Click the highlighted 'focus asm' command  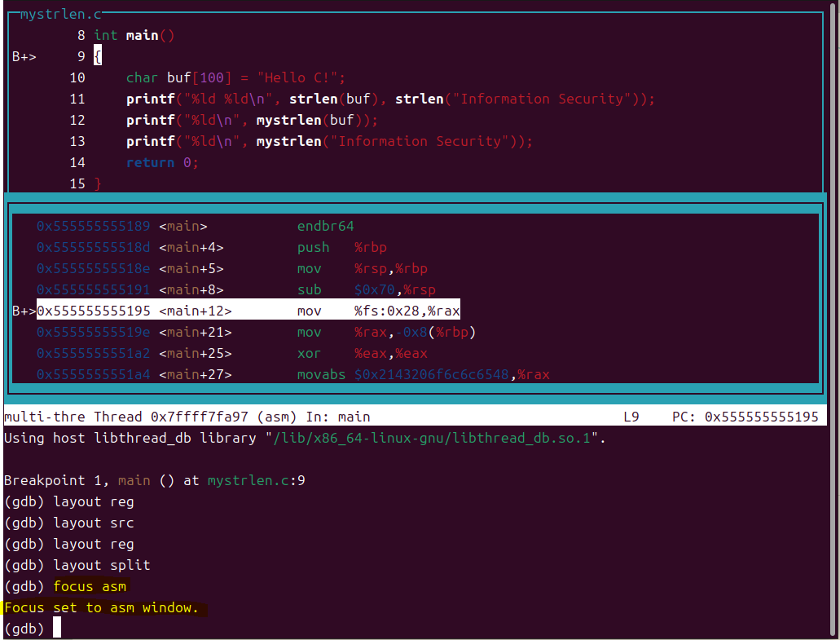point(90,586)
